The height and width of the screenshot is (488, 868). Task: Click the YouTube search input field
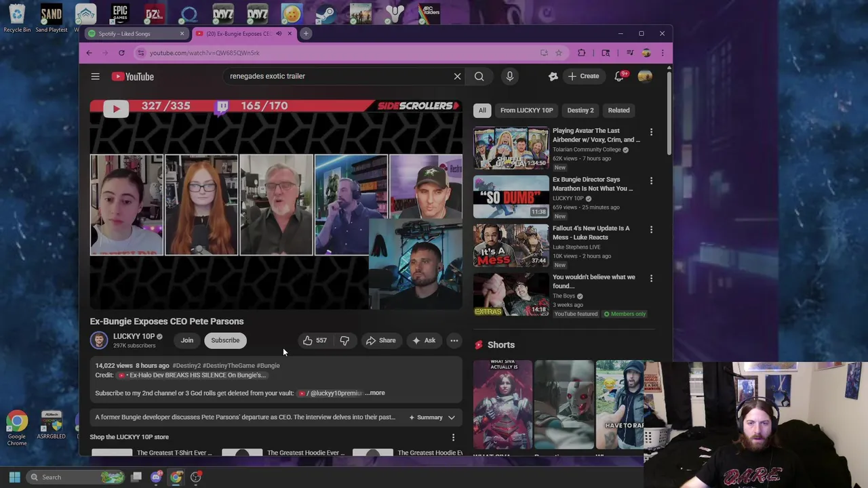tap(339, 77)
